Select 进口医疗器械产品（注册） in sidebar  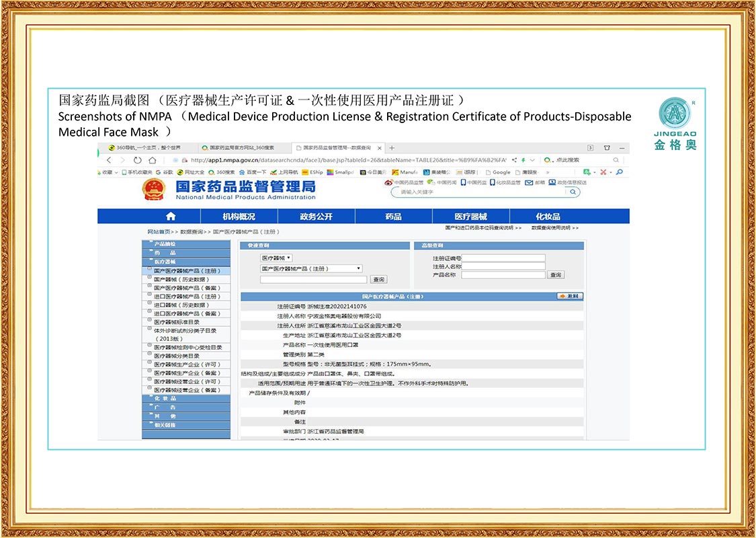coord(187,297)
